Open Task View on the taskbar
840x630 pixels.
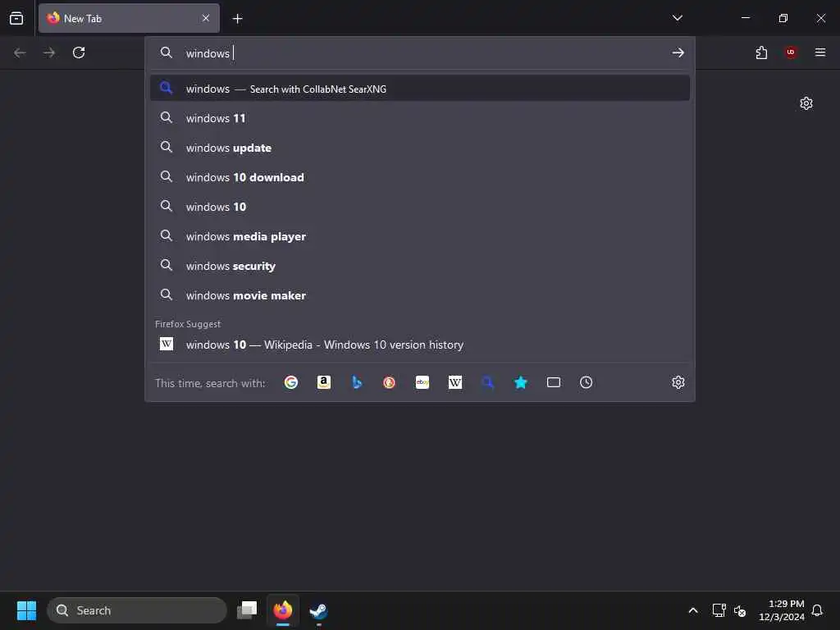click(x=247, y=610)
